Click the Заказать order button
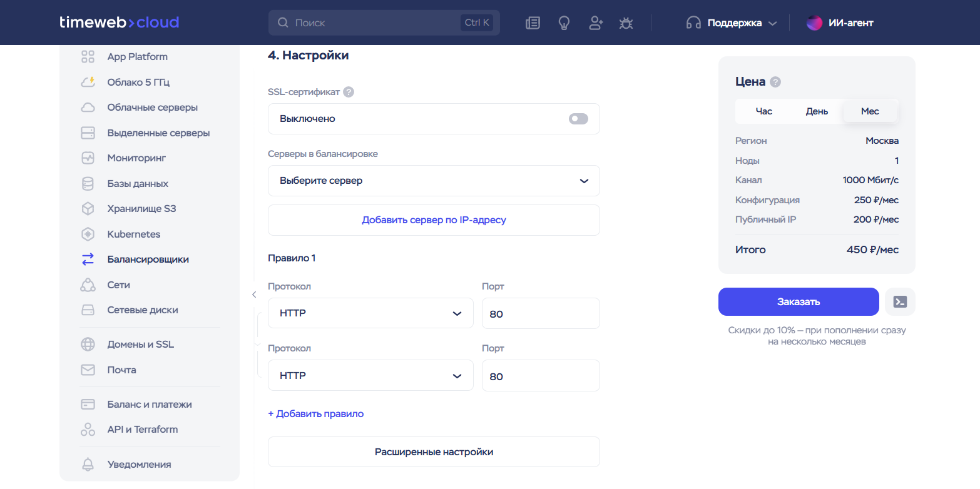This screenshot has width=980, height=489. tap(799, 302)
